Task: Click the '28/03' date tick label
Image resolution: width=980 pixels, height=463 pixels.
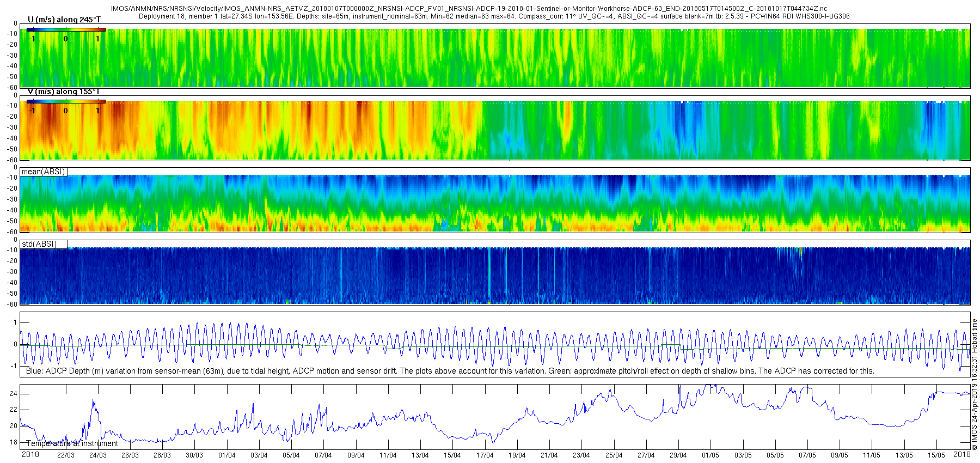Action: [162, 455]
